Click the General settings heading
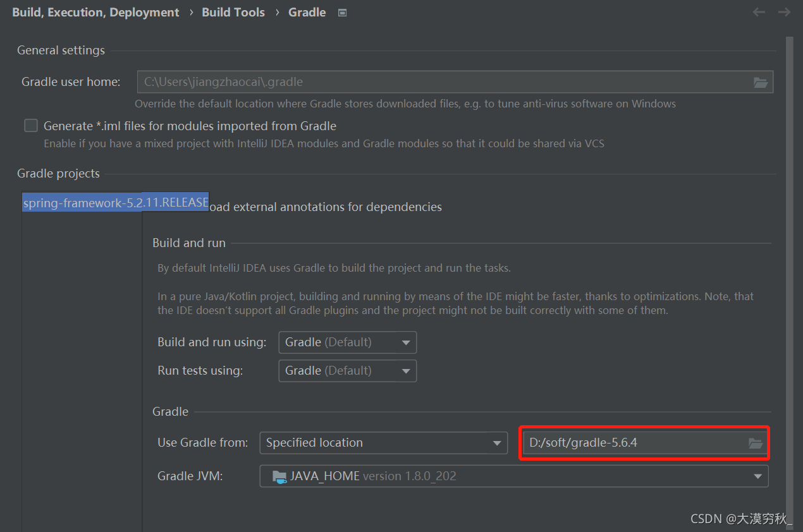 click(61, 51)
